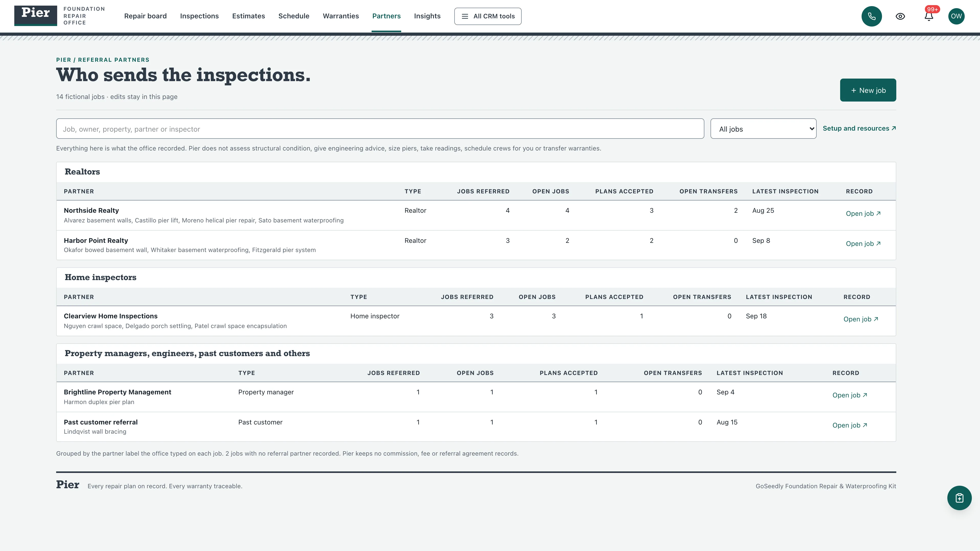
Task: Select the Schedule tab
Action: (294, 16)
